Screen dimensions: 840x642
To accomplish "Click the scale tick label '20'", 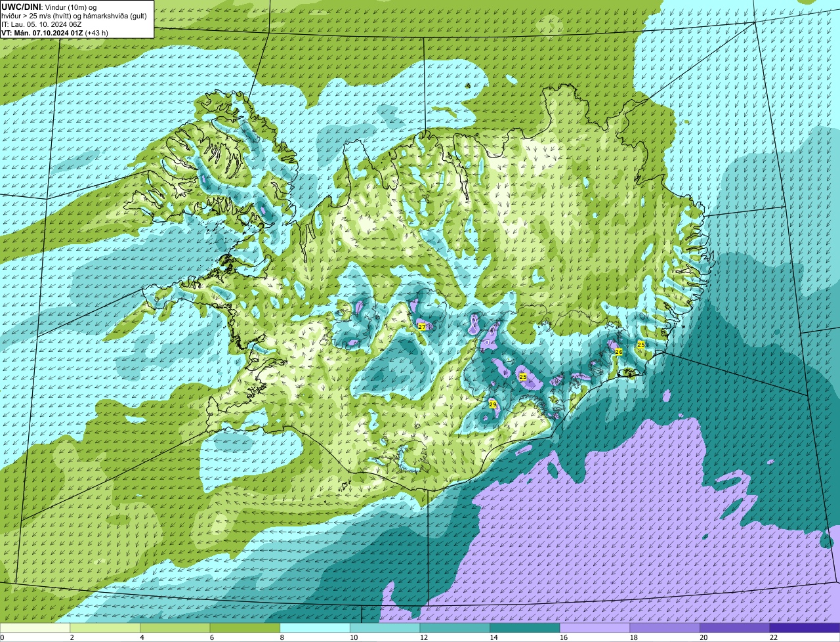I will point(704,637).
